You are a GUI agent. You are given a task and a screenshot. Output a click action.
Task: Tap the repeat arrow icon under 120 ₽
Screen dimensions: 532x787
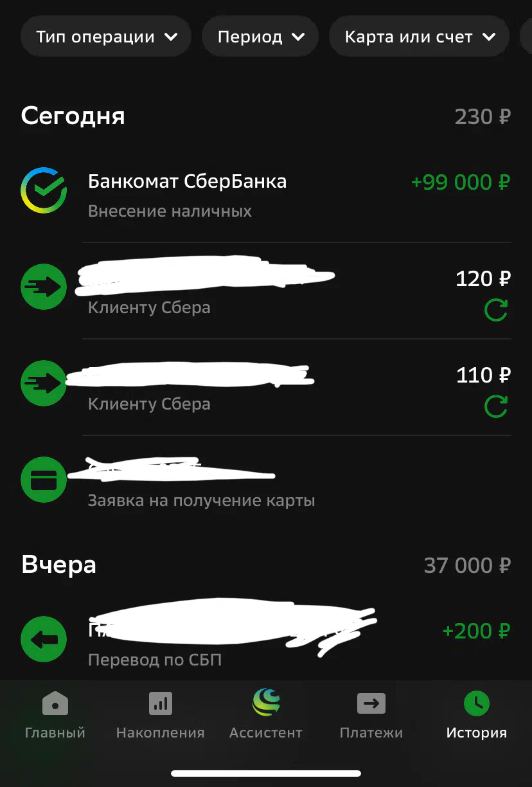click(x=496, y=311)
